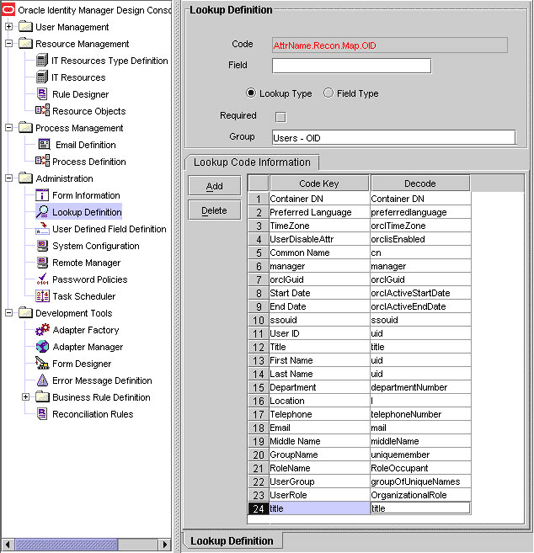This screenshot has width=534, height=553.
Task: Click the Development Tools folder icon
Action: 26,313
